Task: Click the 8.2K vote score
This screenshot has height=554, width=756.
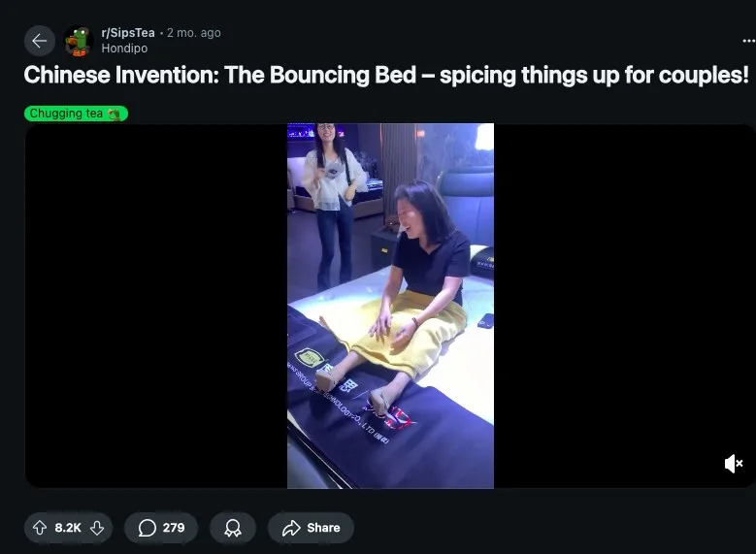Action: pos(68,528)
